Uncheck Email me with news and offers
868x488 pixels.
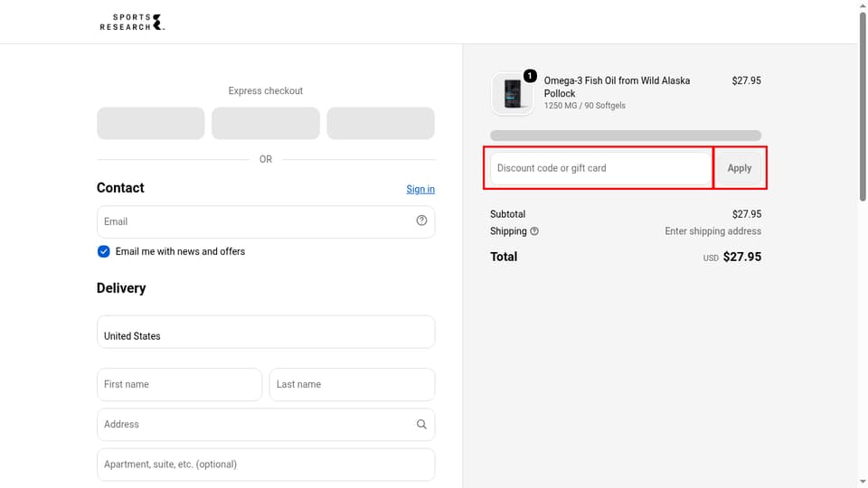(103, 252)
